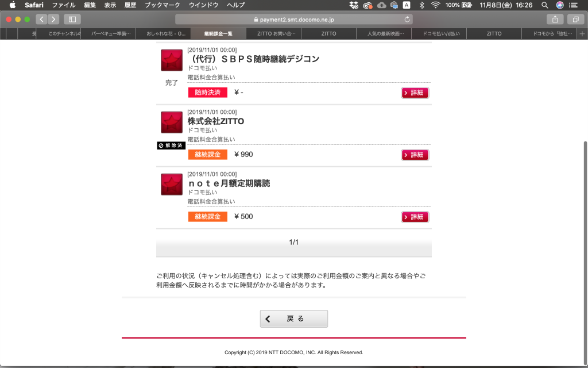
Task: Show the Safari sidebar
Action: tap(72, 19)
